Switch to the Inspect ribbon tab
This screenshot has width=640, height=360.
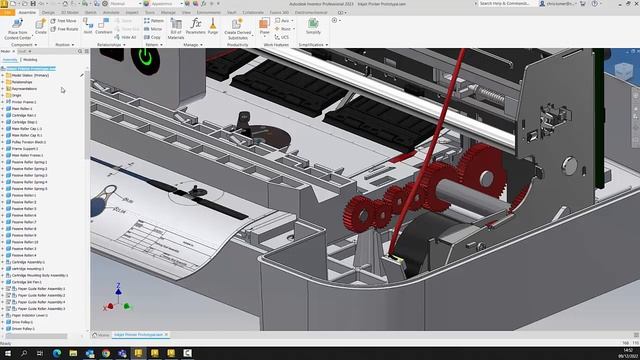click(x=132, y=13)
